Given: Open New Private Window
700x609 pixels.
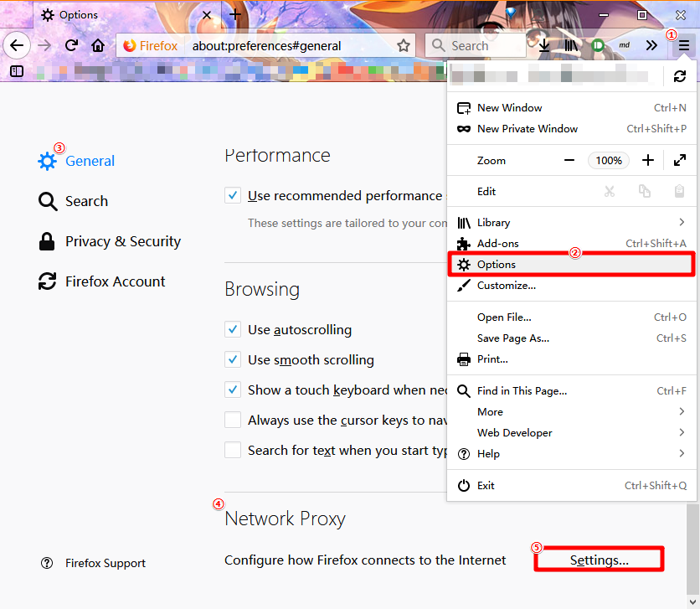Looking at the screenshot, I should (x=571, y=129).
